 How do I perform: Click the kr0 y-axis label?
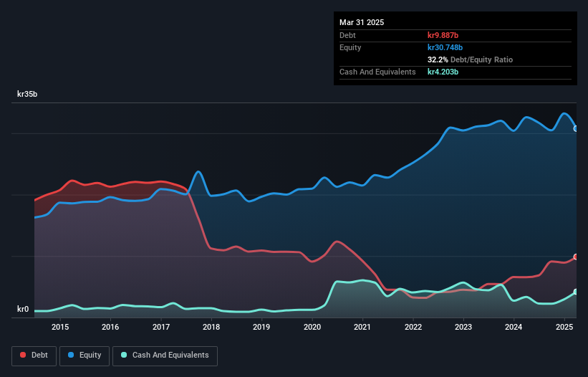tap(23, 309)
